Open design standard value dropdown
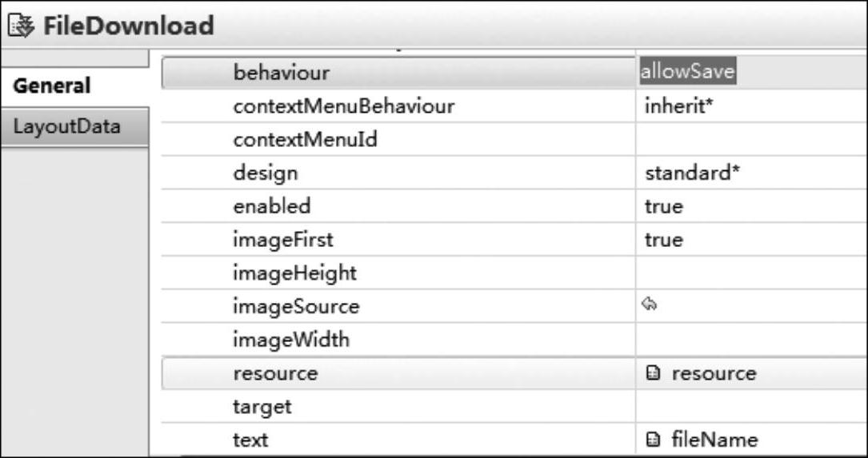This screenshot has height=458, width=868. [752, 173]
